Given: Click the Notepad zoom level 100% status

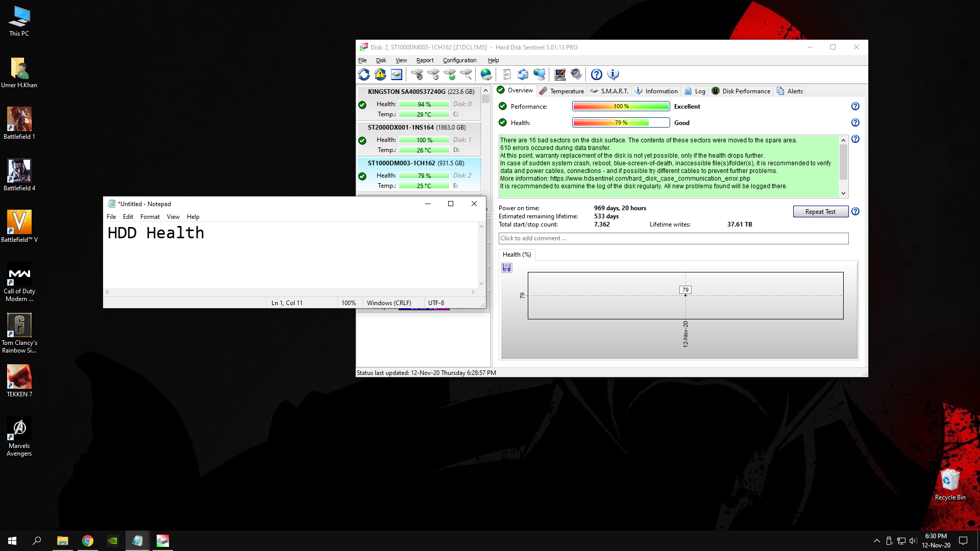Looking at the screenshot, I should [349, 303].
